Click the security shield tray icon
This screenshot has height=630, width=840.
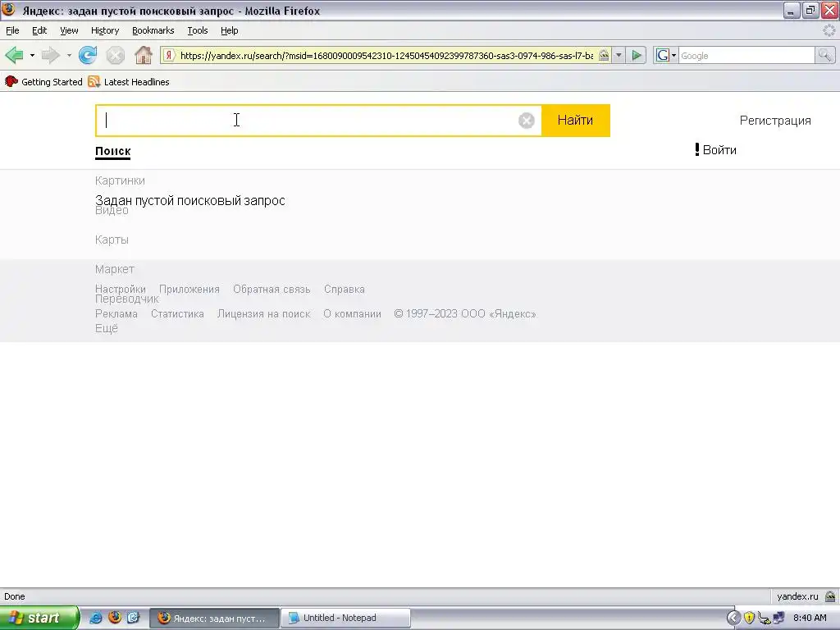(749, 618)
